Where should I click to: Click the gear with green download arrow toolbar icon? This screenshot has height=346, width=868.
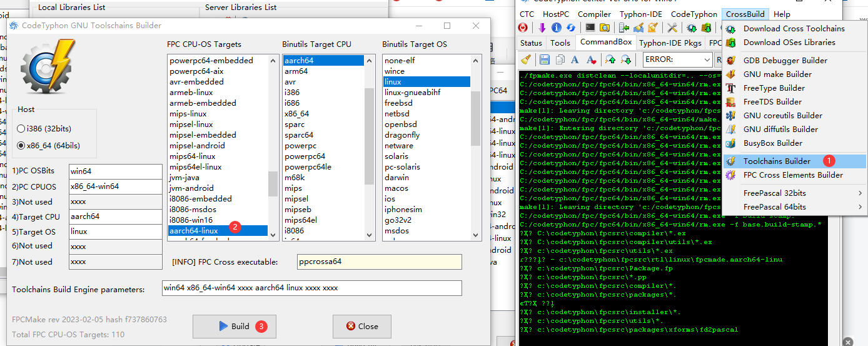692,28
